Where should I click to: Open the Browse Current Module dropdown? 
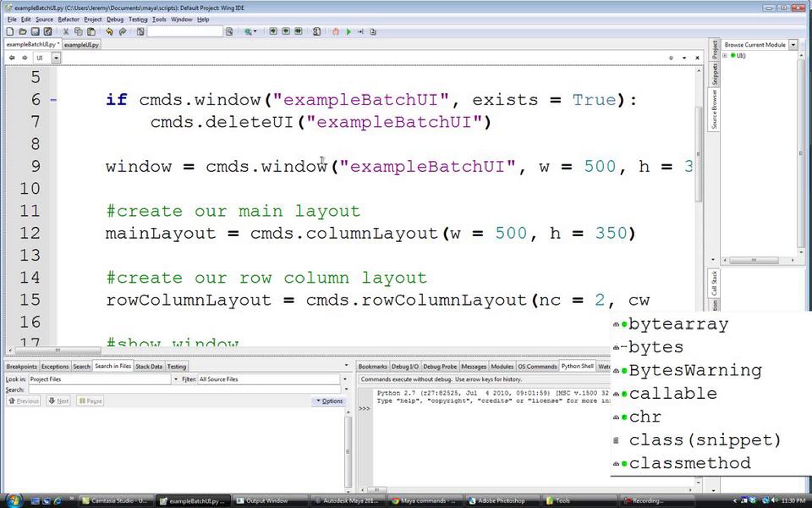793,45
